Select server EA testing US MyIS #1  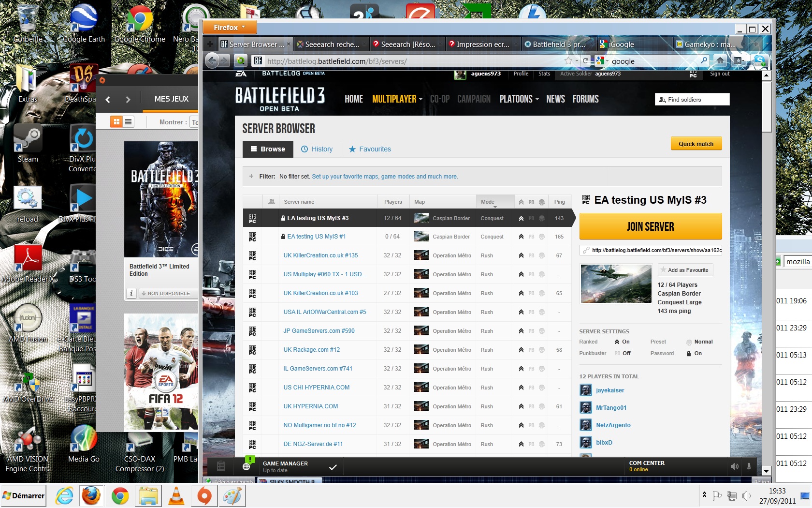click(316, 237)
